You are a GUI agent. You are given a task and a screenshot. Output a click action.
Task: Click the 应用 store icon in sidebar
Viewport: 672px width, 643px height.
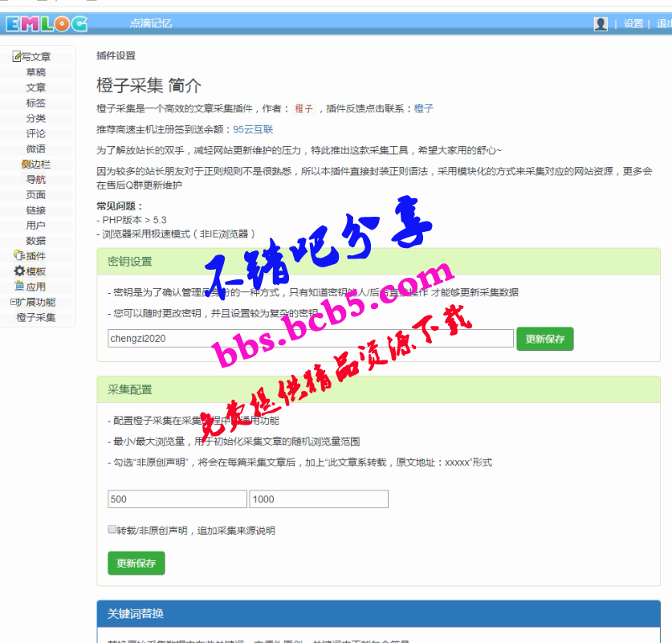pos(19,286)
